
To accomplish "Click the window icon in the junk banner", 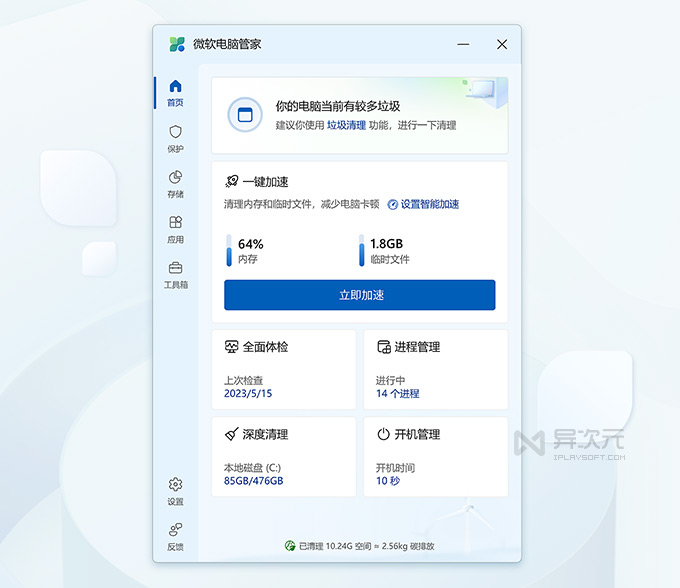I will tap(245, 115).
